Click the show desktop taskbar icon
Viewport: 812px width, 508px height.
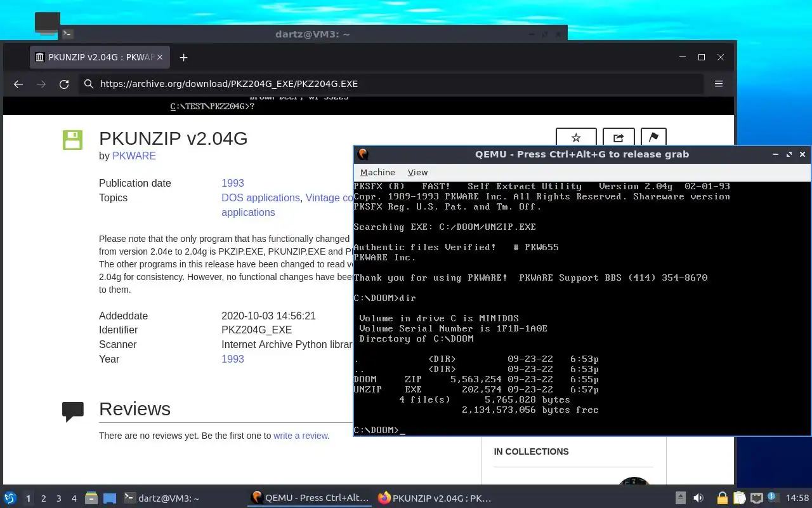click(110, 498)
